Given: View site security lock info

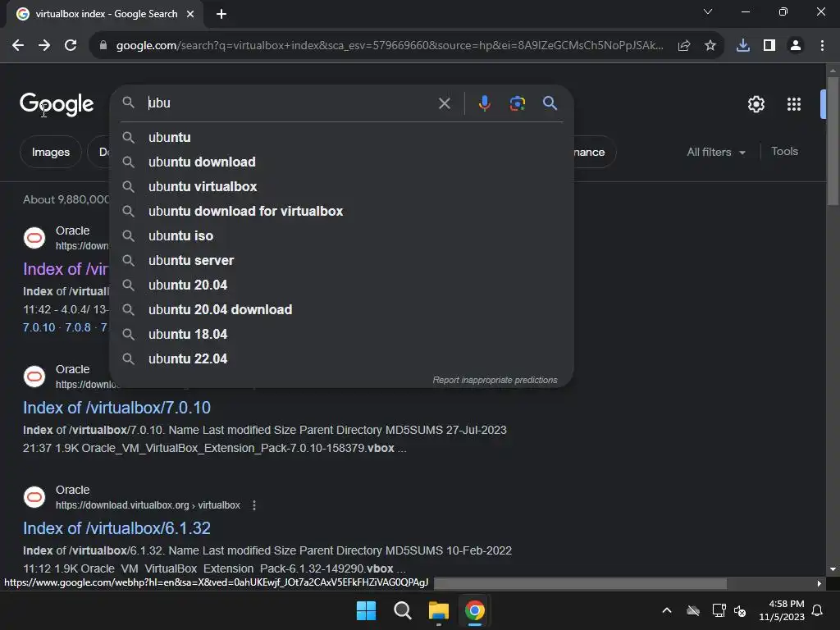Looking at the screenshot, I should click(x=103, y=46).
